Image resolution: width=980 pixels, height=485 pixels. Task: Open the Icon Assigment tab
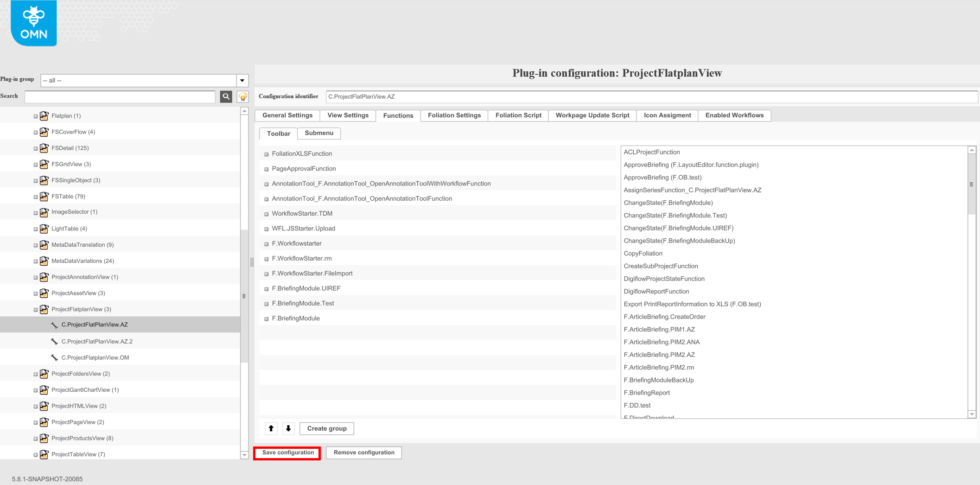[667, 115]
